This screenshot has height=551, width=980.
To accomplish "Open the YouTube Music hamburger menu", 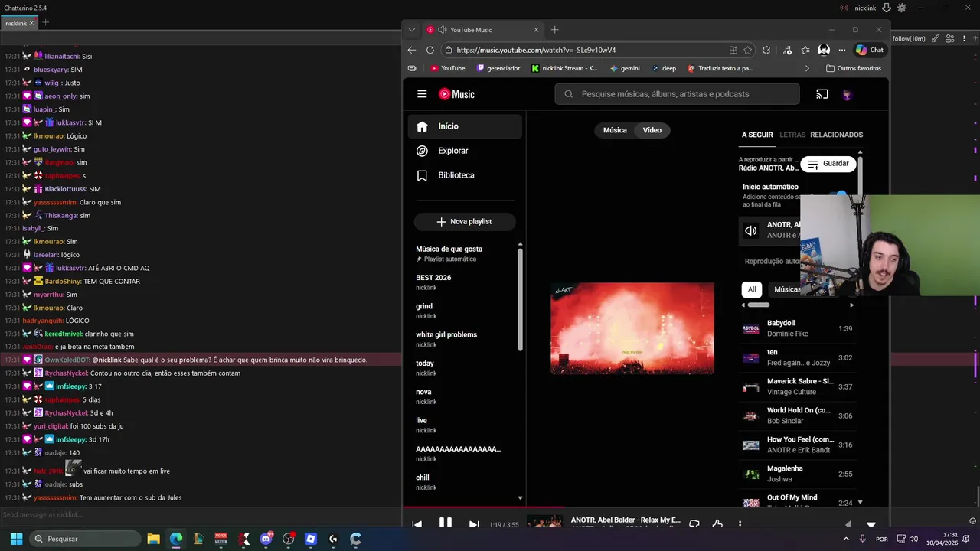I will [x=422, y=94].
